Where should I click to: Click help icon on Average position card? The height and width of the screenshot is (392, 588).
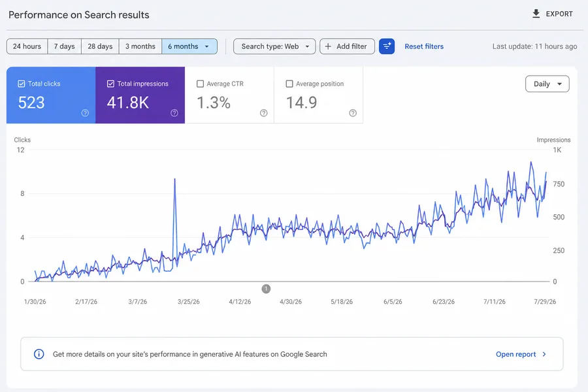(x=353, y=113)
